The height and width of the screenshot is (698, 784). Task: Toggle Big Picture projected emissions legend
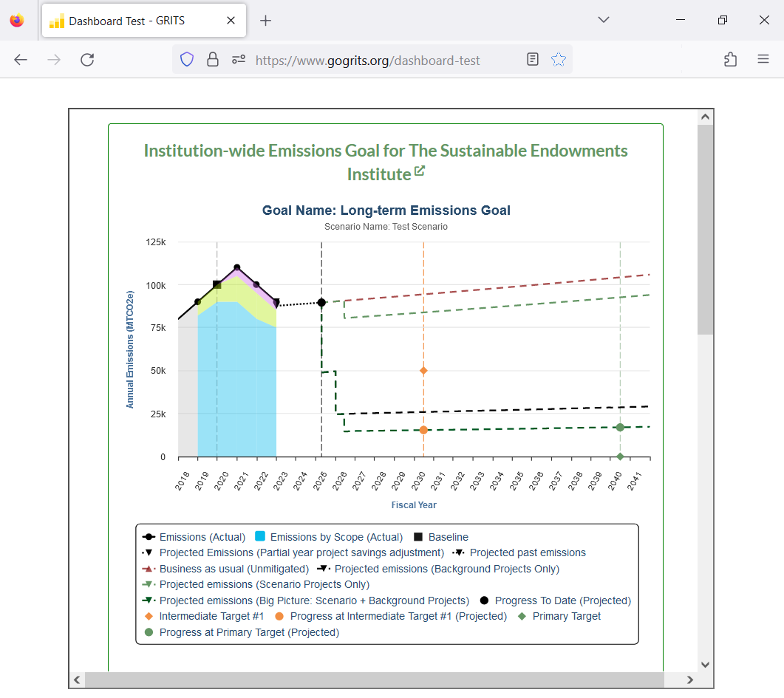point(305,601)
